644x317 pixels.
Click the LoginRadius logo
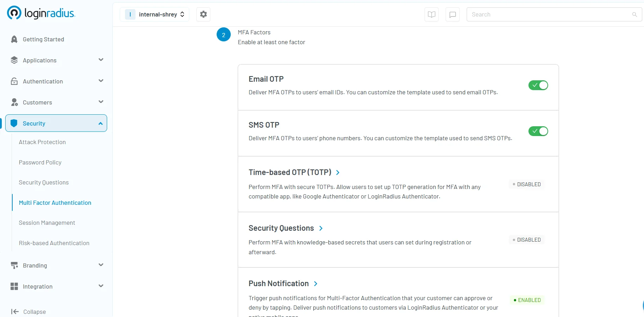click(41, 13)
